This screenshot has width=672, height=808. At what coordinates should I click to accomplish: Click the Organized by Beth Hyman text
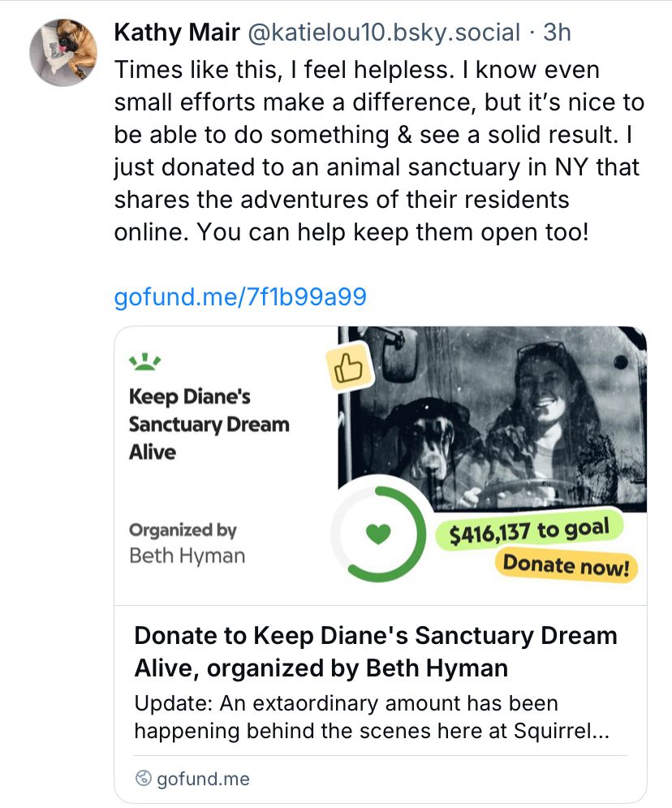coord(187,543)
